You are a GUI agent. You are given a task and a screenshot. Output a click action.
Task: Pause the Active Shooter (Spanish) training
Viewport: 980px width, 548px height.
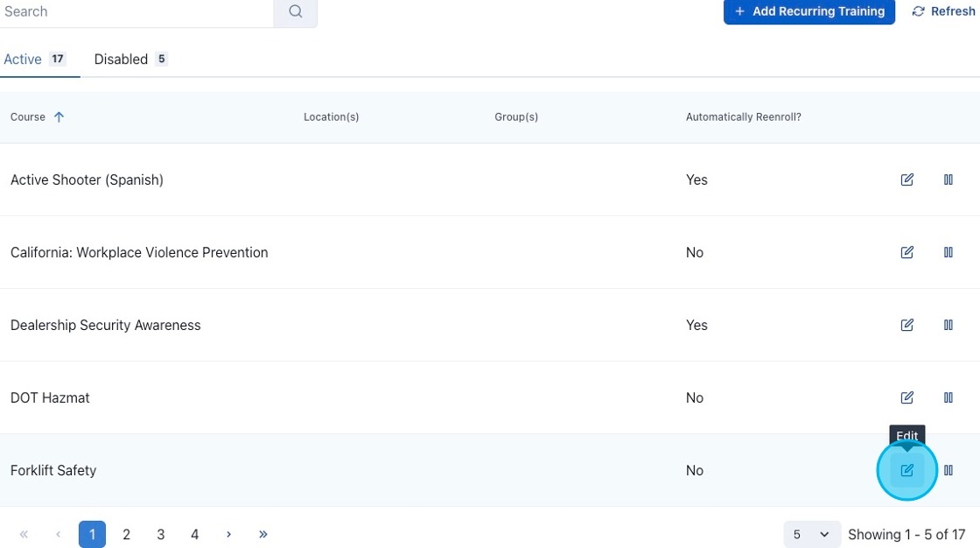click(x=948, y=179)
